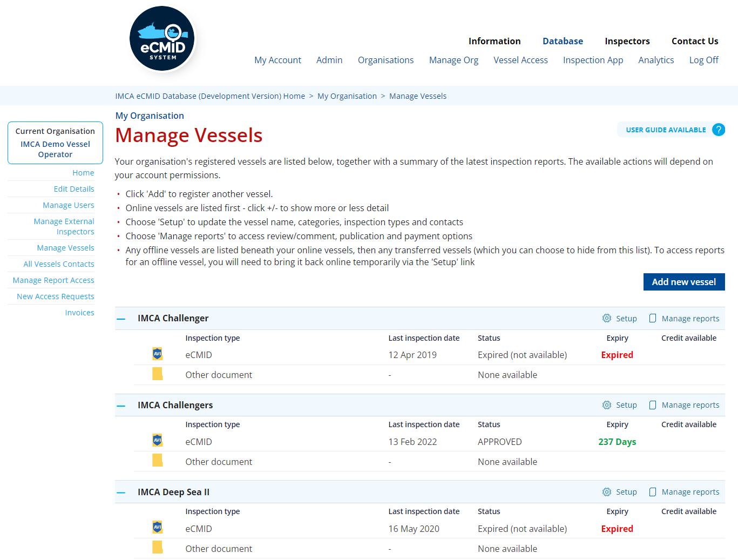This screenshot has width=738, height=560.
Task: Collapse the IMCA Deep Sea II vessel section
Action: click(121, 492)
